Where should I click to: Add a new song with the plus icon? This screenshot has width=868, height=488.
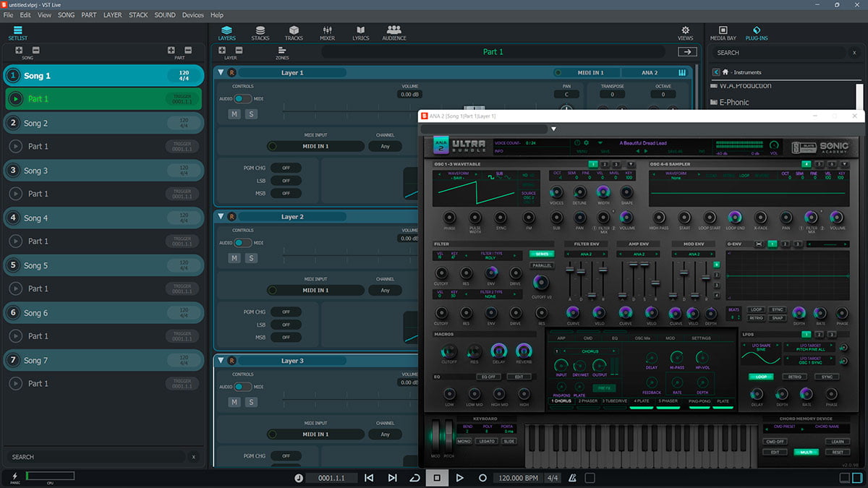coord(19,50)
